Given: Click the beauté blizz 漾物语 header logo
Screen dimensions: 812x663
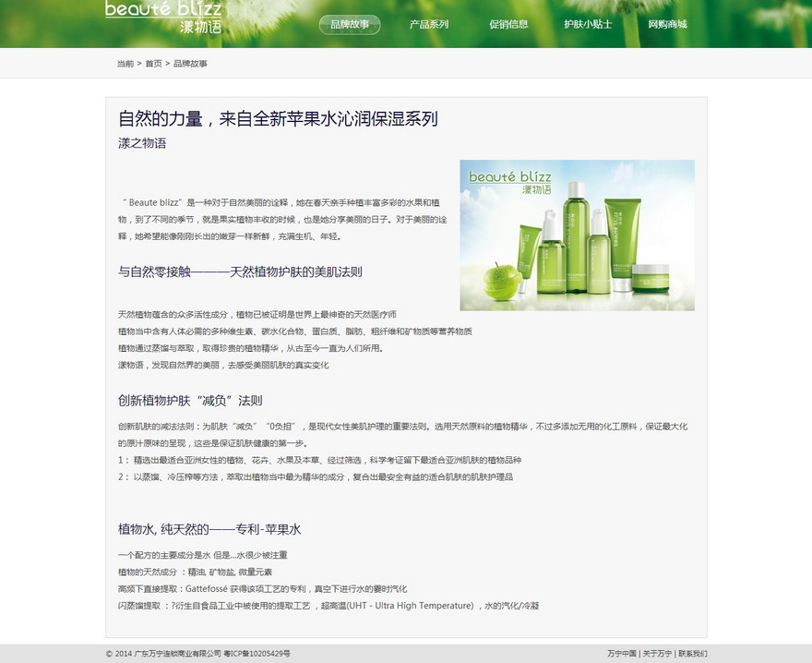Looking at the screenshot, I should 163,18.
